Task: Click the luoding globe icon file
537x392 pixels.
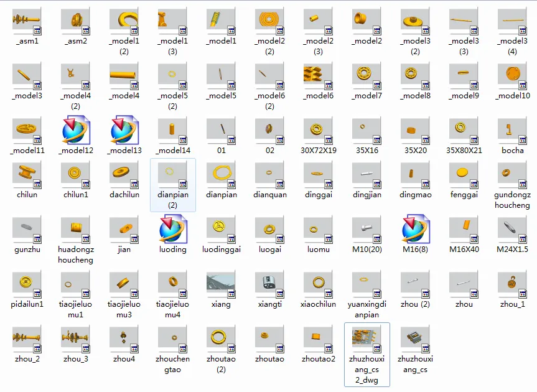Action: 172,229
